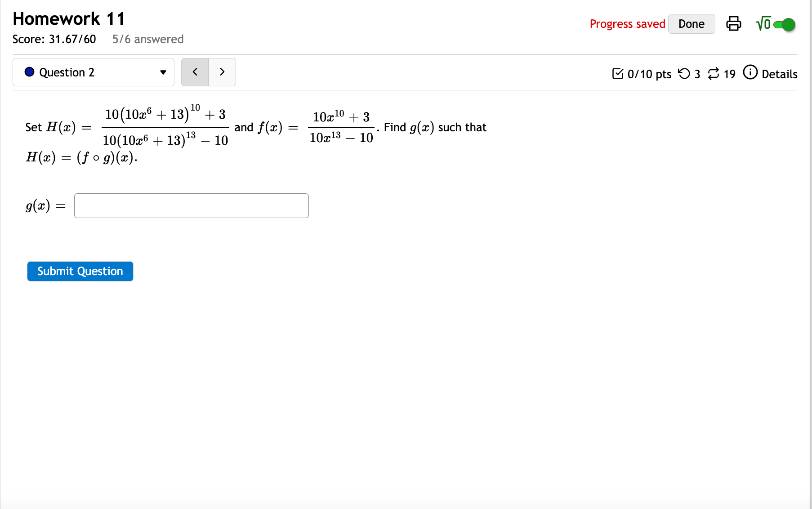Click the Progress saved indicator
Viewport: 812px width, 509px height.
click(x=627, y=23)
